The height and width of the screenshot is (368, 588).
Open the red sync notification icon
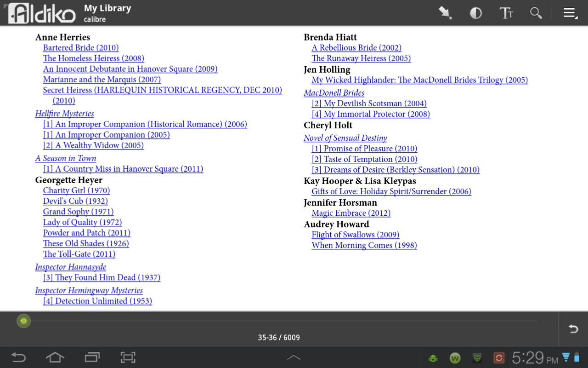[499, 358]
